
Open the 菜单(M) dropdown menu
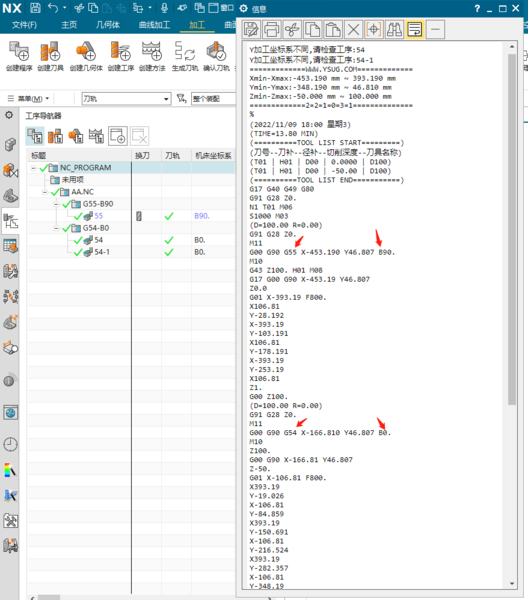click(x=29, y=99)
